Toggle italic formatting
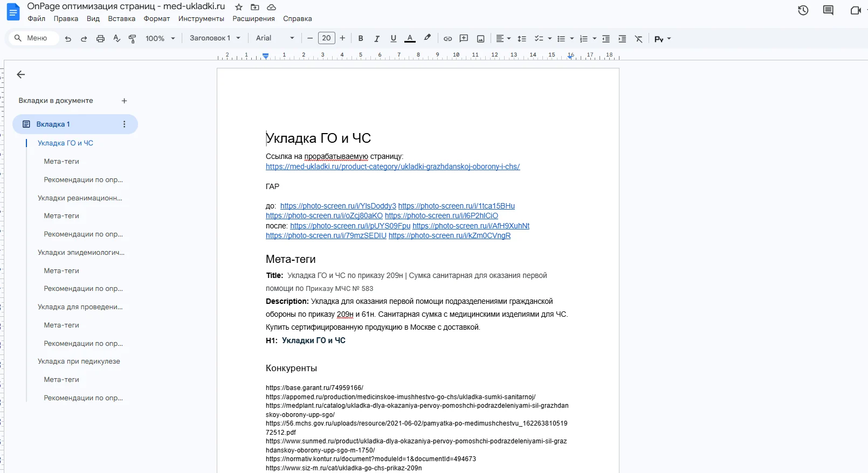868x473 pixels. [377, 39]
